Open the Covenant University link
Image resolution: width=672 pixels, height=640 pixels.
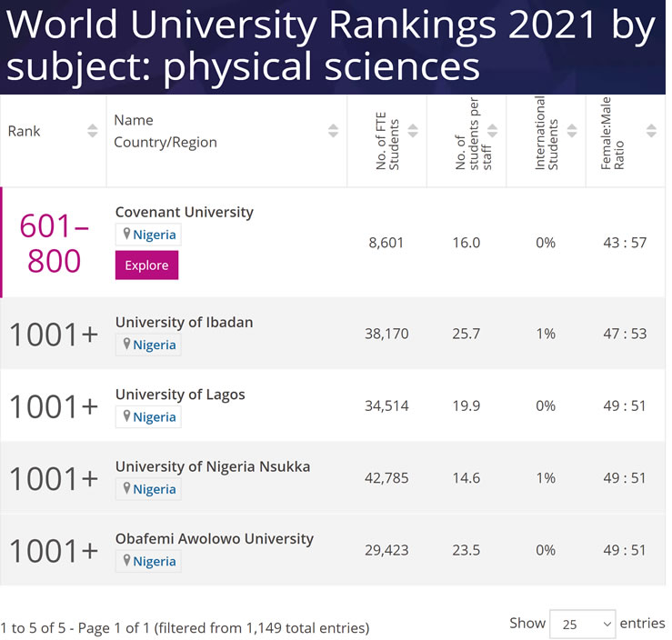185,212
